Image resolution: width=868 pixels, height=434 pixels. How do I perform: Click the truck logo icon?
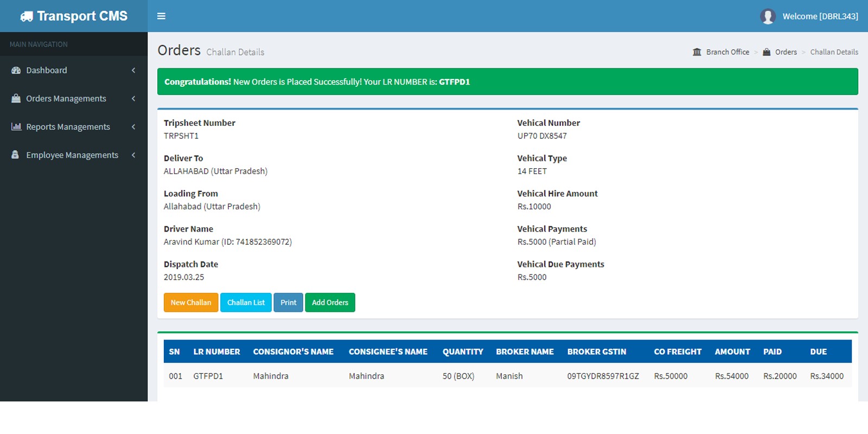(27, 17)
